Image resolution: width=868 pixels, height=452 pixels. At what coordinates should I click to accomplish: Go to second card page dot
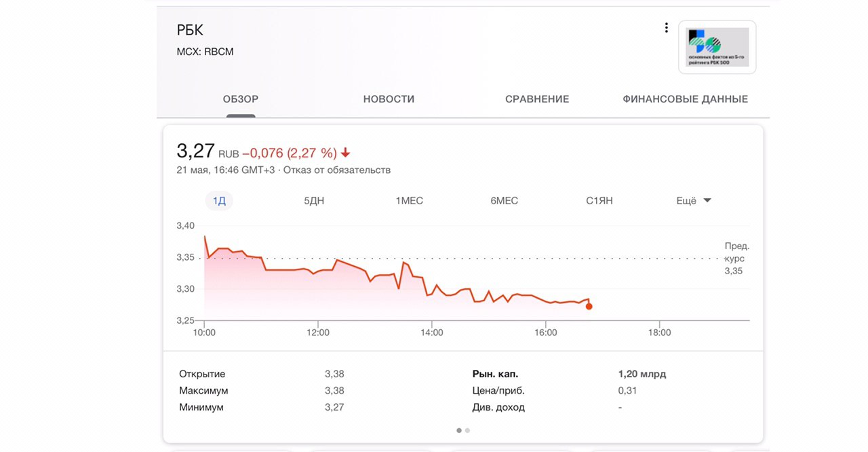pyautogui.click(x=467, y=430)
